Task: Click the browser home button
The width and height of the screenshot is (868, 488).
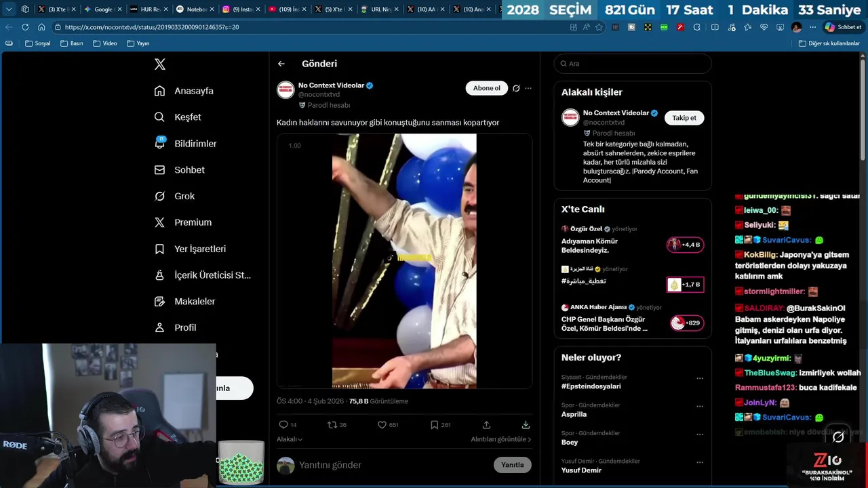Action: pos(41,27)
